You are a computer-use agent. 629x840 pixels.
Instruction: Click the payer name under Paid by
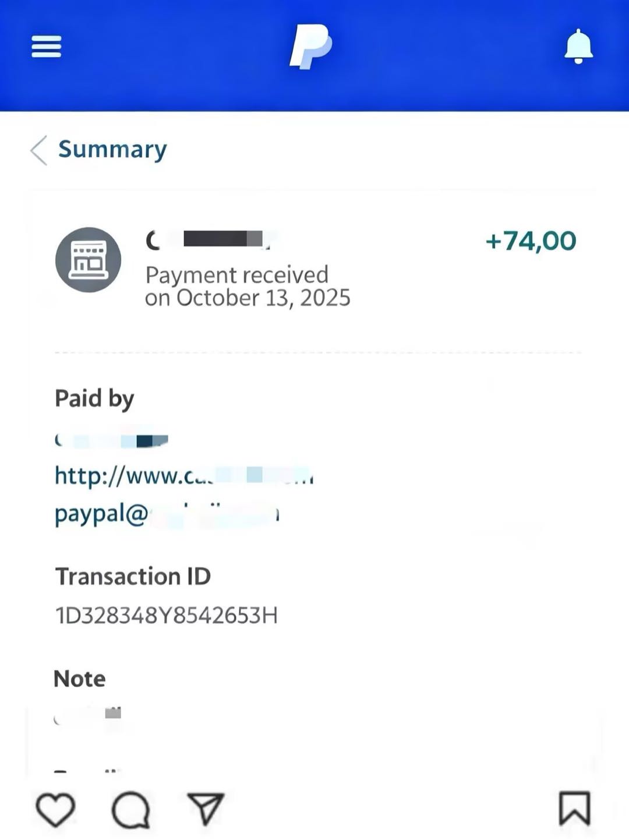[111, 440]
